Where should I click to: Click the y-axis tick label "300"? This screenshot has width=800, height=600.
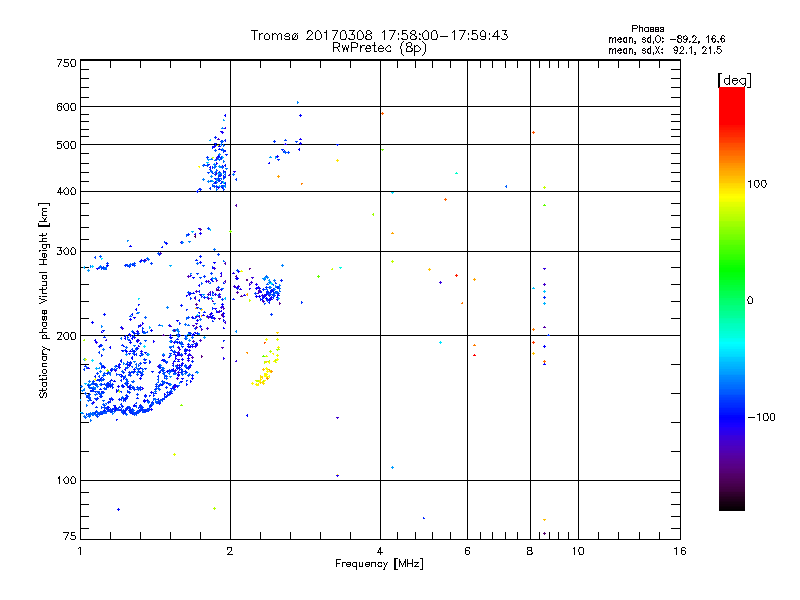pyautogui.click(x=66, y=252)
